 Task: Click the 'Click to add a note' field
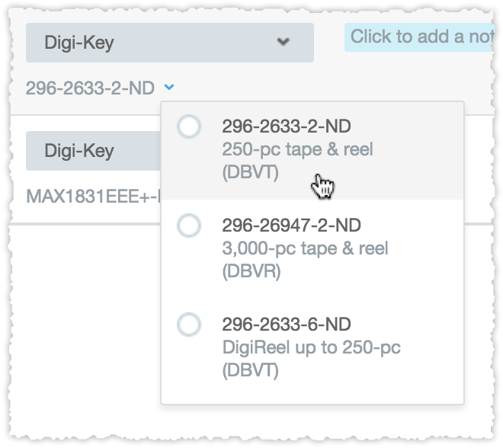pos(421,37)
